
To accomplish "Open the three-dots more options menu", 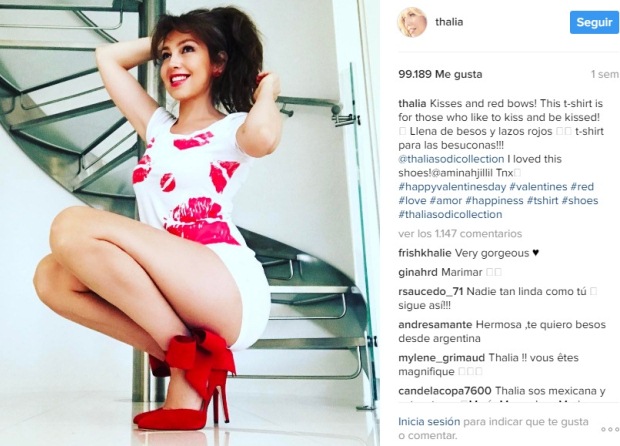I will (610, 429).
